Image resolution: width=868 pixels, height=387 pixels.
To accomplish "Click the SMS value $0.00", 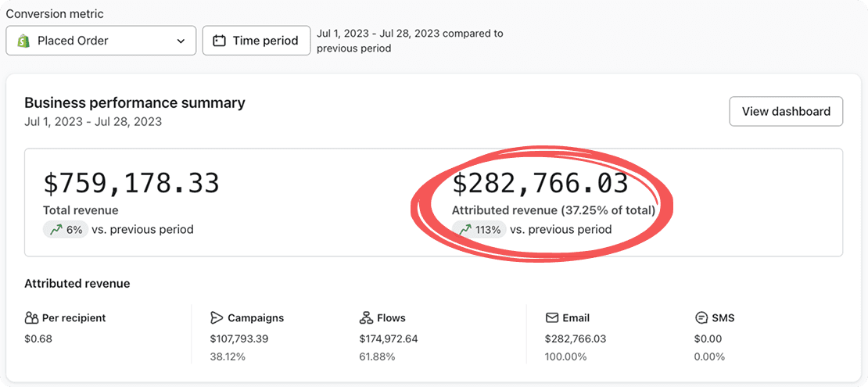I will coord(708,339).
